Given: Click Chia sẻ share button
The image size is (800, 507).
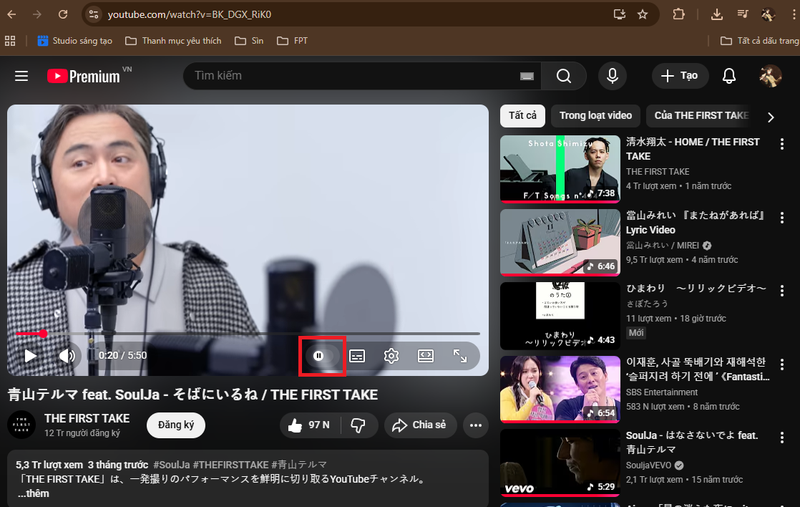Looking at the screenshot, I should 420,425.
